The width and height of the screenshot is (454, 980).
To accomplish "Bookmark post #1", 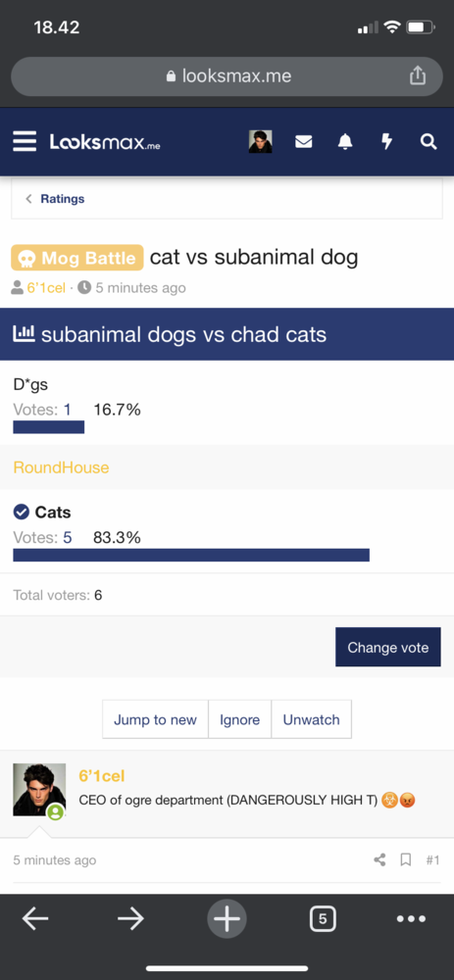I will pyautogui.click(x=405, y=860).
